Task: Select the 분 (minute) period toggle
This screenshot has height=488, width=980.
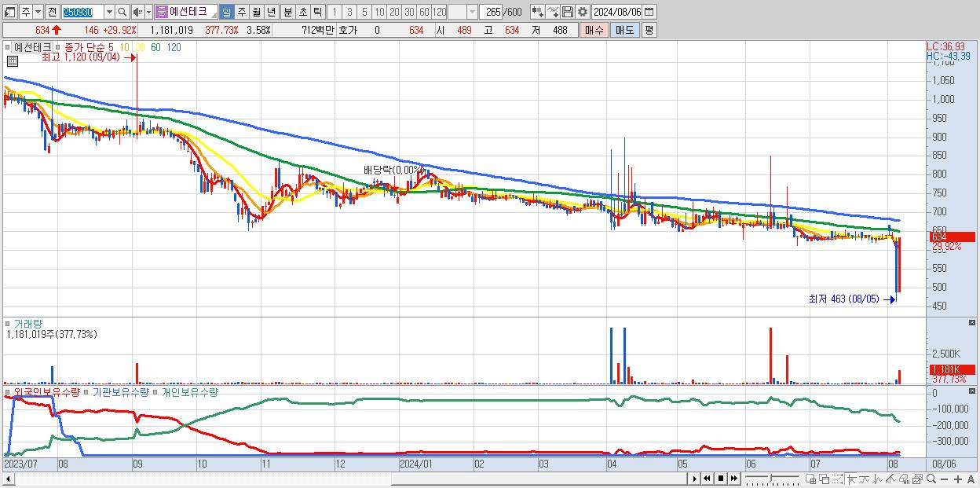Action: point(287,12)
